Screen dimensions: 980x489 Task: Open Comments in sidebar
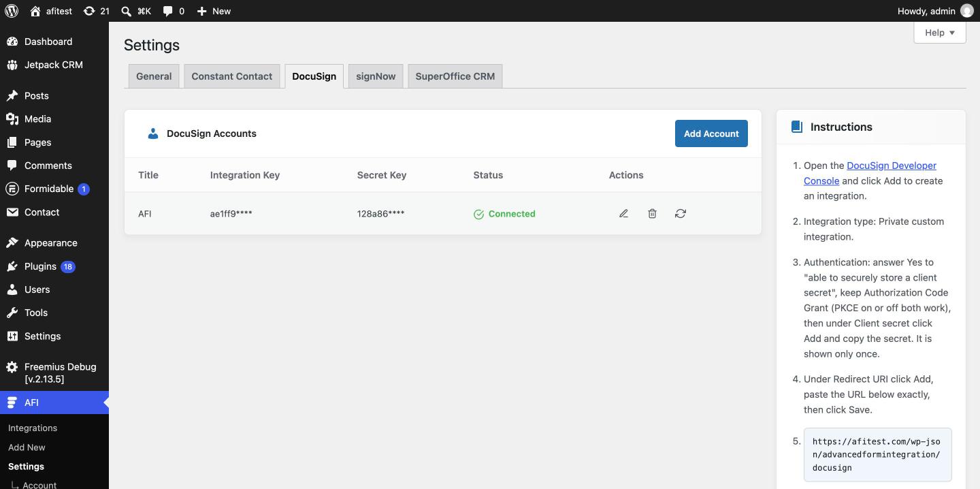click(x=54, y=165)
